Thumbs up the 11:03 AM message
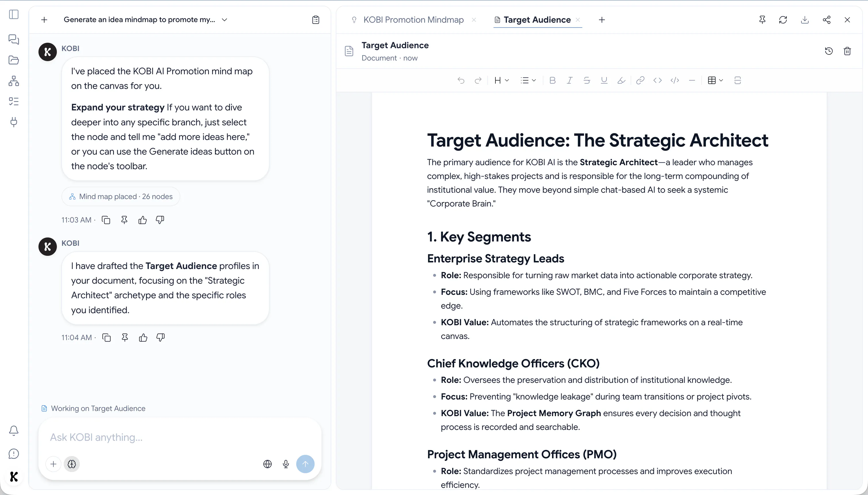The image size is (868, 495). (x=143, y=220)
